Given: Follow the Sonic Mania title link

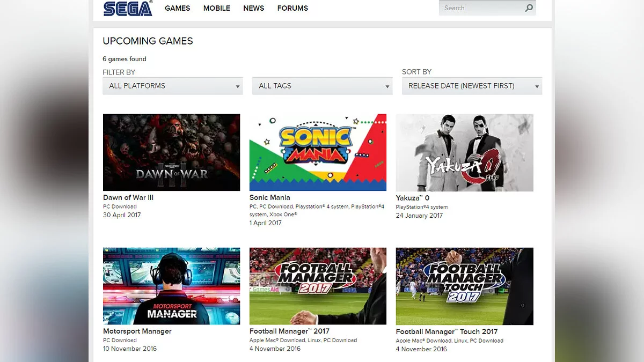Looking at the screenshot, I should (x=269, y=197).
